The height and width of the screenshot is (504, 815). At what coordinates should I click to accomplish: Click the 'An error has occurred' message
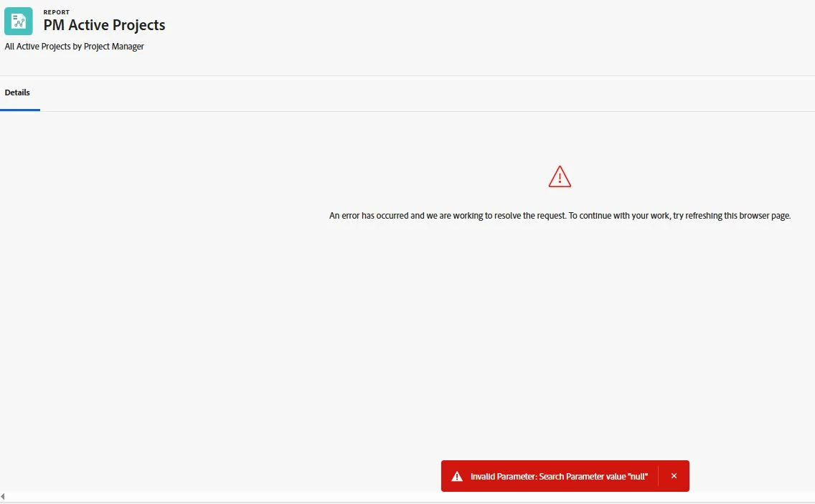point(560,216)
